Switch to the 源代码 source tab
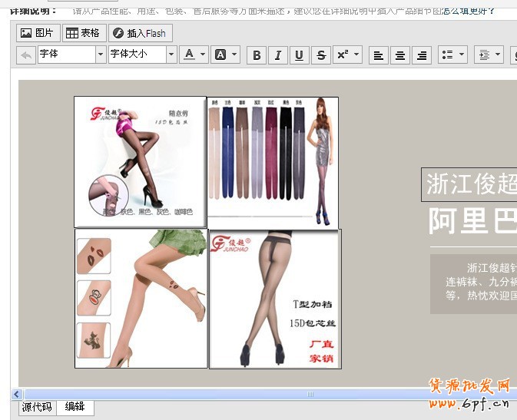517x420 pixels. tap(37, 407)
